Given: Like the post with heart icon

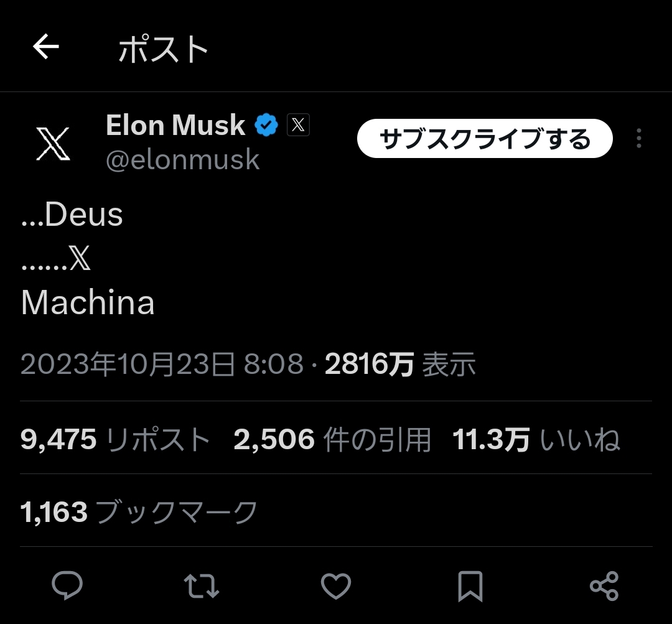Looking at the screenshot, I should (x=336, y=585).
